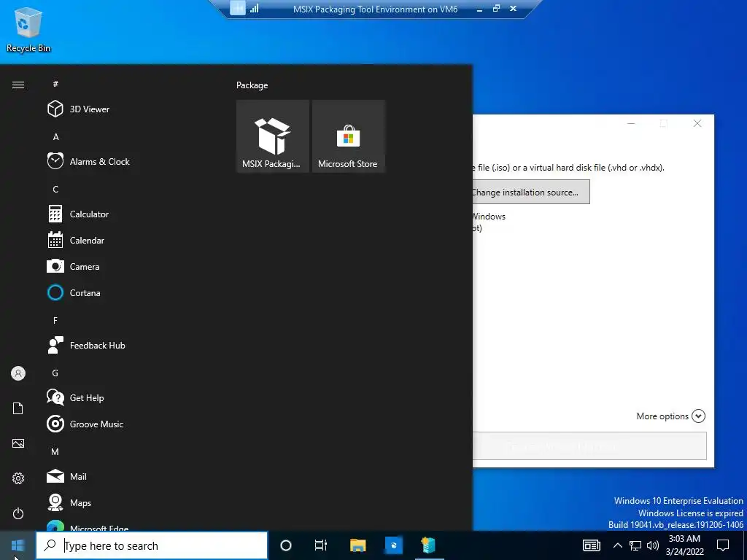
Task: Restore down the VM connection bar window
Action: (x=496, y=8)
